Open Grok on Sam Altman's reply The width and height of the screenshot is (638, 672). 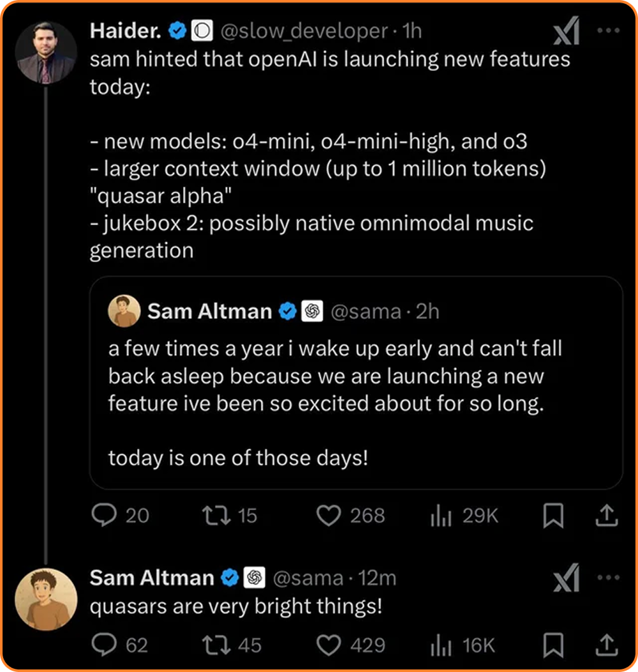click(567, 577)
